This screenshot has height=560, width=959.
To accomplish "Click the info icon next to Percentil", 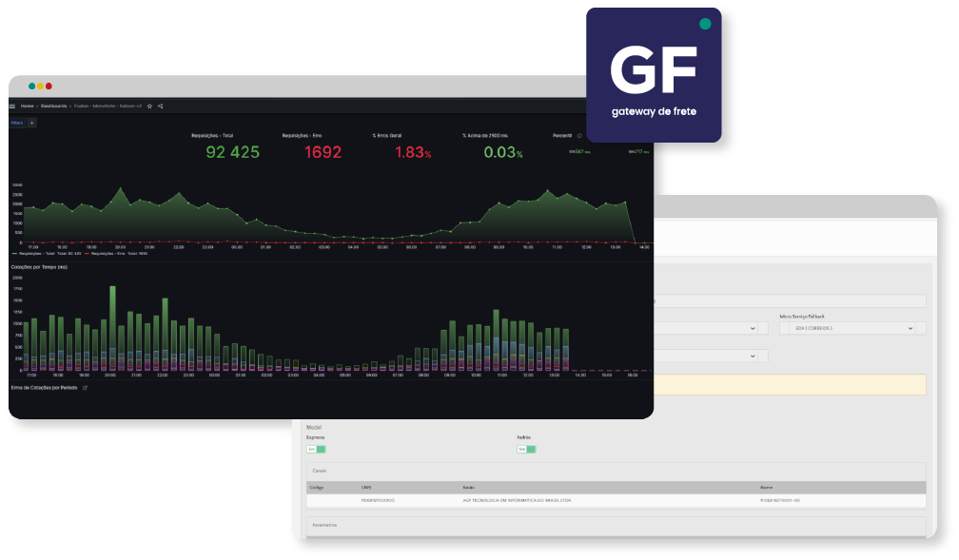I will point(579,136).
